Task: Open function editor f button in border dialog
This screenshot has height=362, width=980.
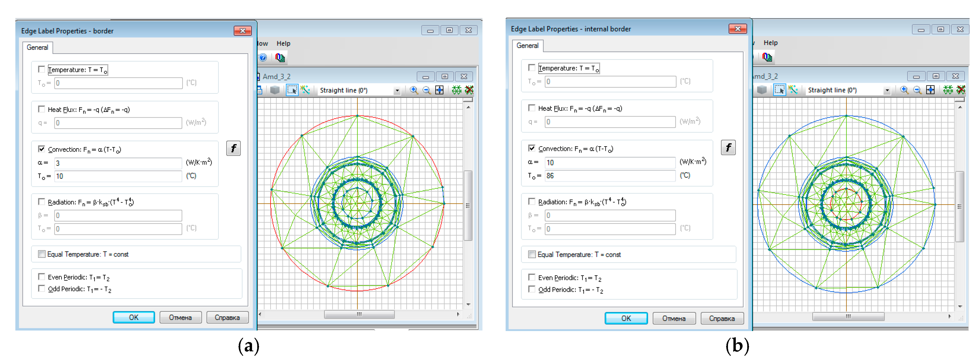Action: point(233,148)
